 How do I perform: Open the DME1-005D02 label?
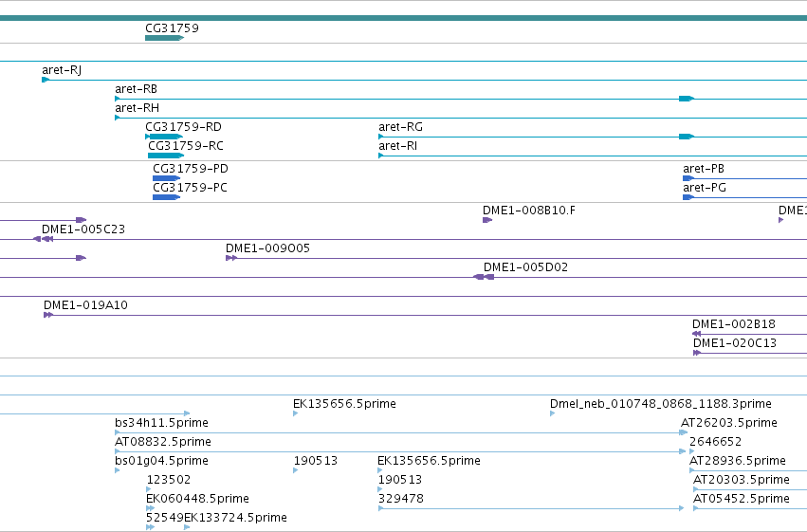point(525,267)
